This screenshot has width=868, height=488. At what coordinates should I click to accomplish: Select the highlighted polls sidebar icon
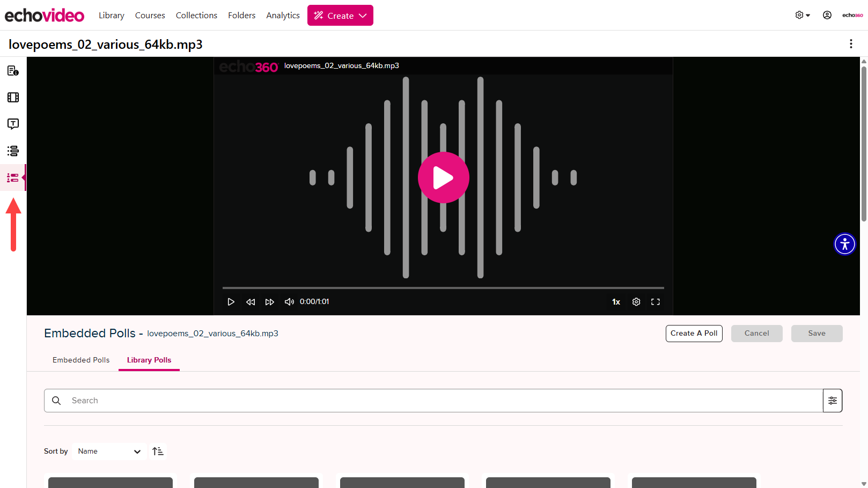(x=13, y=177)
